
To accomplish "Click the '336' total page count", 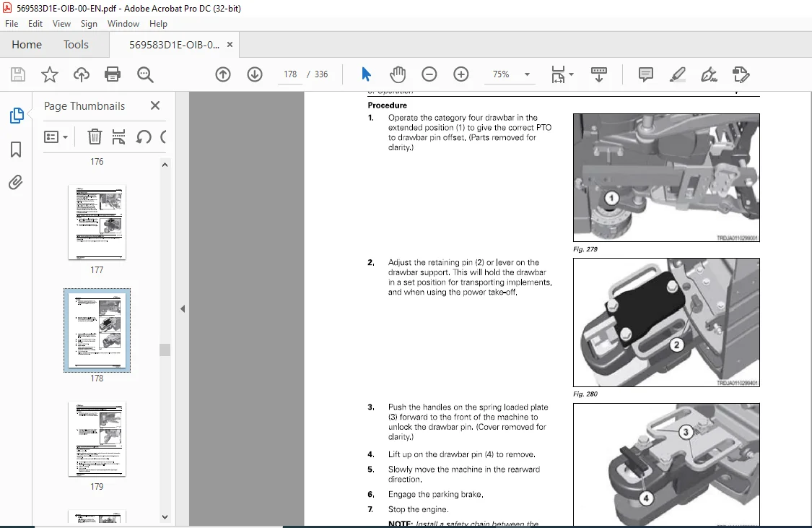I will [x=321, y=74].
